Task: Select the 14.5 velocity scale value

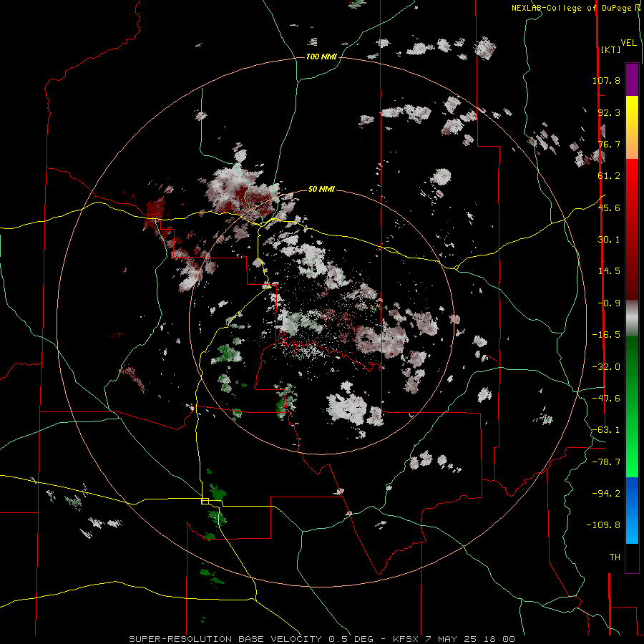Action: pyautogui.click(x=609, y=271)
